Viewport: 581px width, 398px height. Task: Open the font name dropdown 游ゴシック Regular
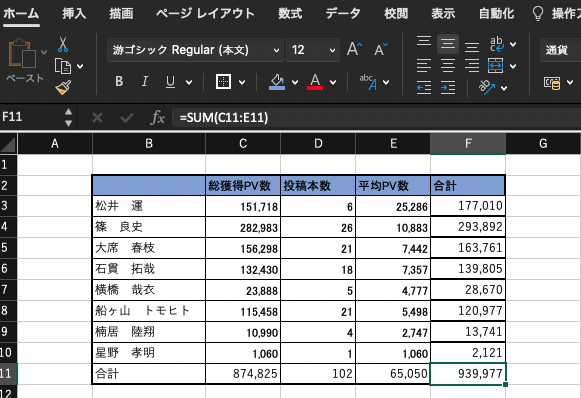(196, 50)
